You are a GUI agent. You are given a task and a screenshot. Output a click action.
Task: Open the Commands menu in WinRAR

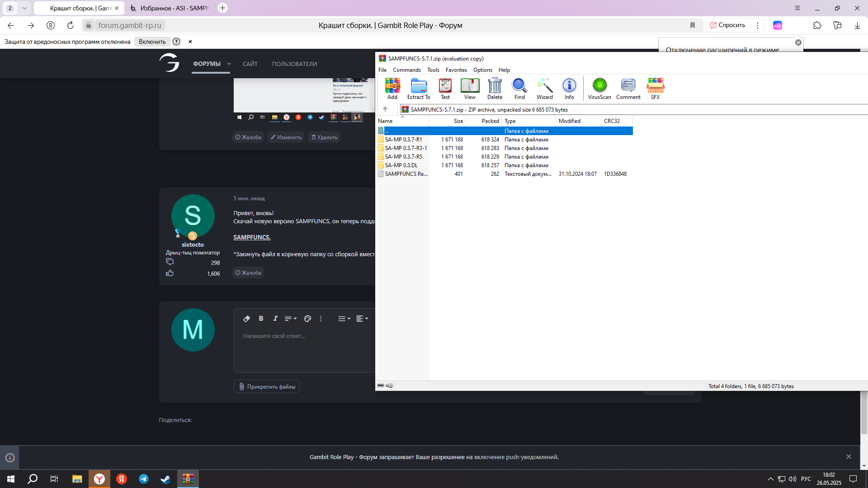pos(406,70)
